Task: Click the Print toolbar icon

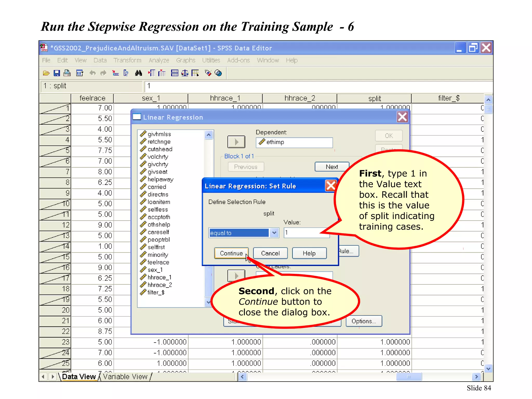Action: click(67, 73)
